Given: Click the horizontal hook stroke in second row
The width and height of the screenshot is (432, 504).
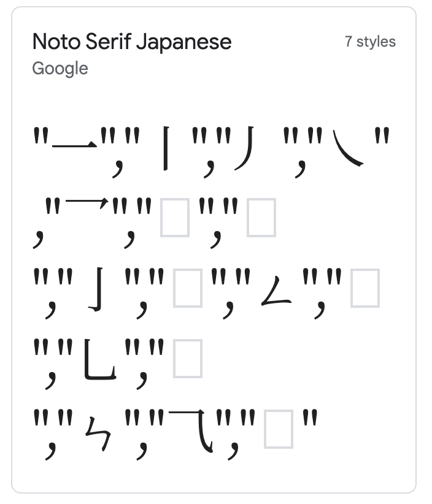Looking at the screenshot, I should [88, 201].
